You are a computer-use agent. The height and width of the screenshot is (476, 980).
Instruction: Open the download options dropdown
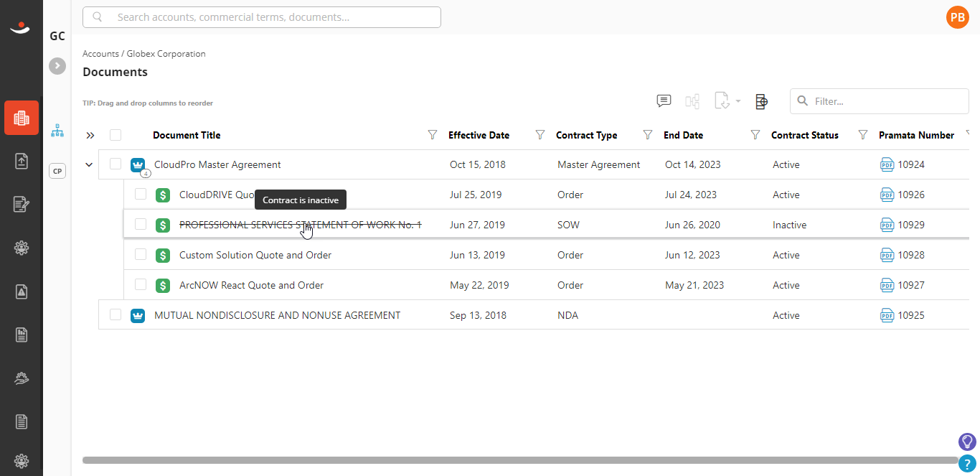coord(727,101)
